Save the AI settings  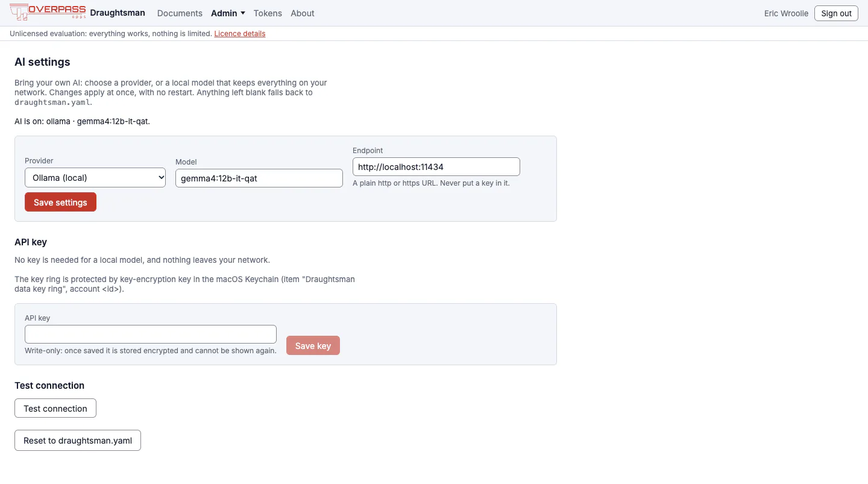click(x=60, y=203)
